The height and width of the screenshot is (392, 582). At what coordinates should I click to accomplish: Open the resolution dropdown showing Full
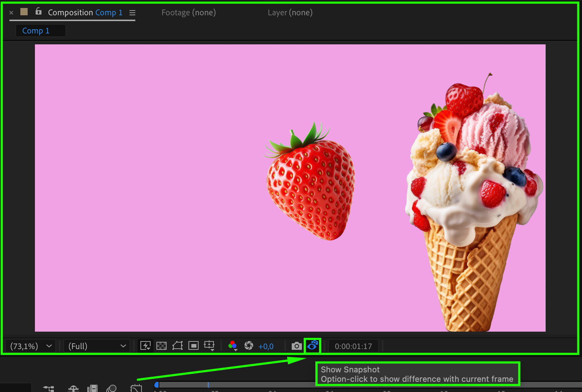click(x=97, y=346)
